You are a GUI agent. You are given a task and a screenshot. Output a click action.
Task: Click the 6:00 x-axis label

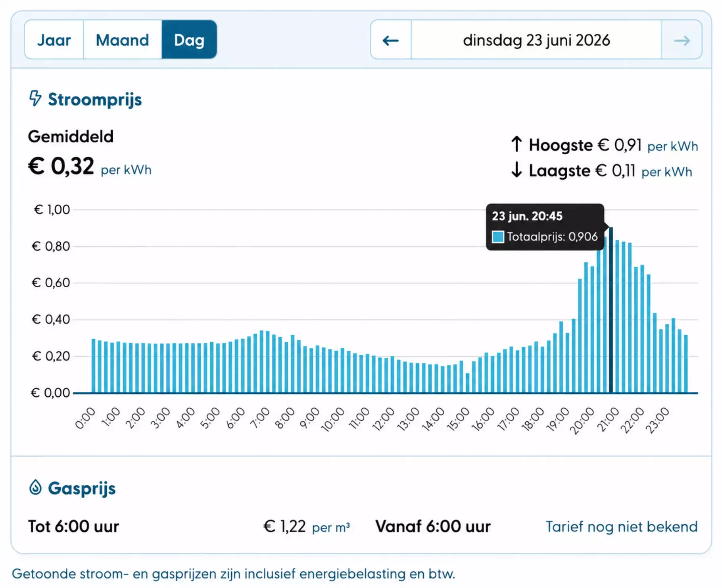coord(235,418)
